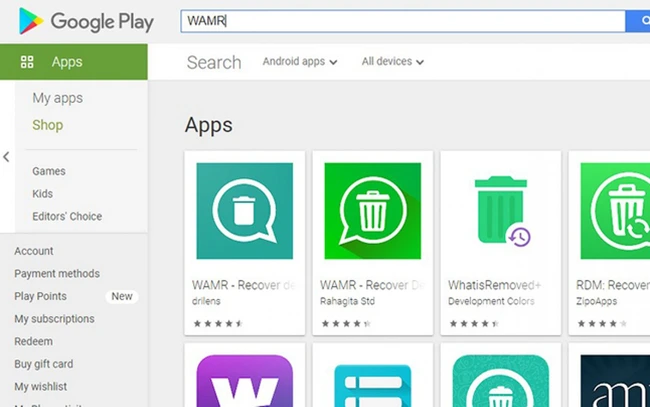Open the Account link
This screenshot has width=650, height=407.
tap(34, 251)
